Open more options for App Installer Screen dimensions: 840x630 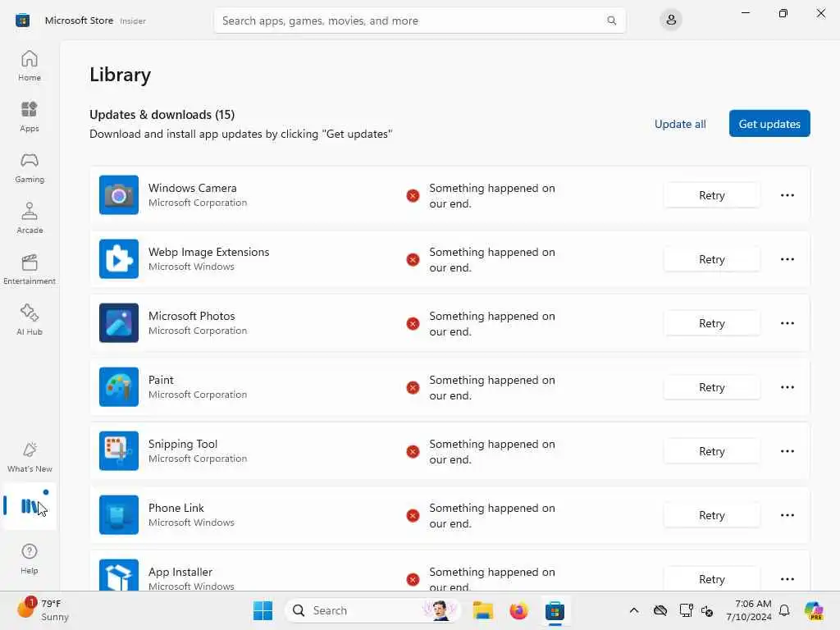[787, 579]
